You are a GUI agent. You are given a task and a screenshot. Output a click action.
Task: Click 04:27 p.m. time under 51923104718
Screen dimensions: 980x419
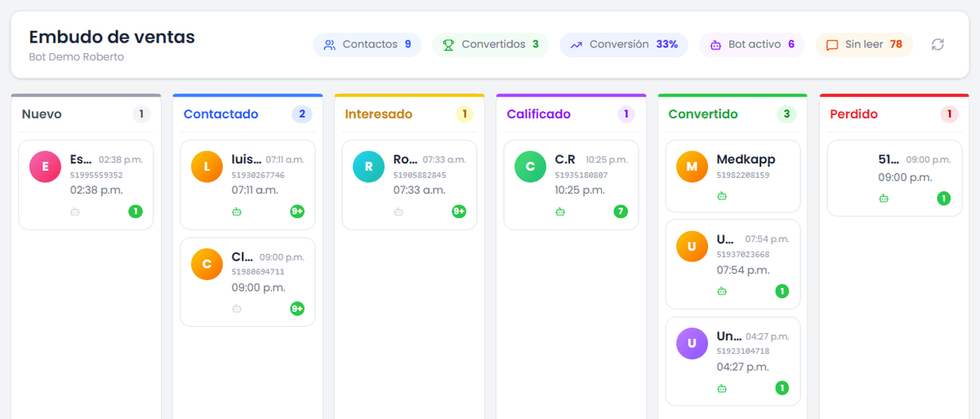pyautogui.click(x=743, y=367)
